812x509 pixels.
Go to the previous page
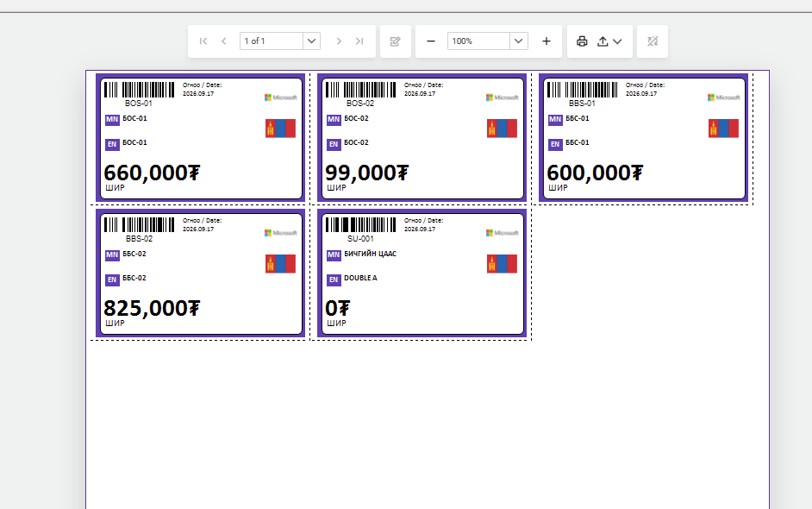point(224,41)
